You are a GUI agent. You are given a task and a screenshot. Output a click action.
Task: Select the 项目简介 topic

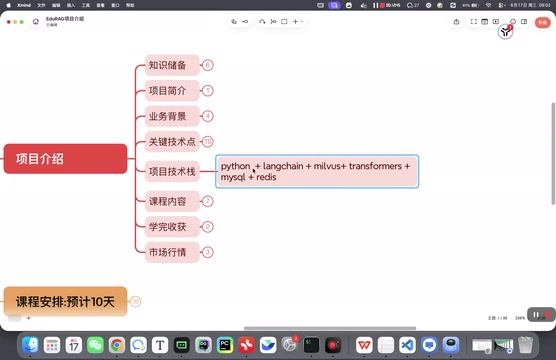172,91
